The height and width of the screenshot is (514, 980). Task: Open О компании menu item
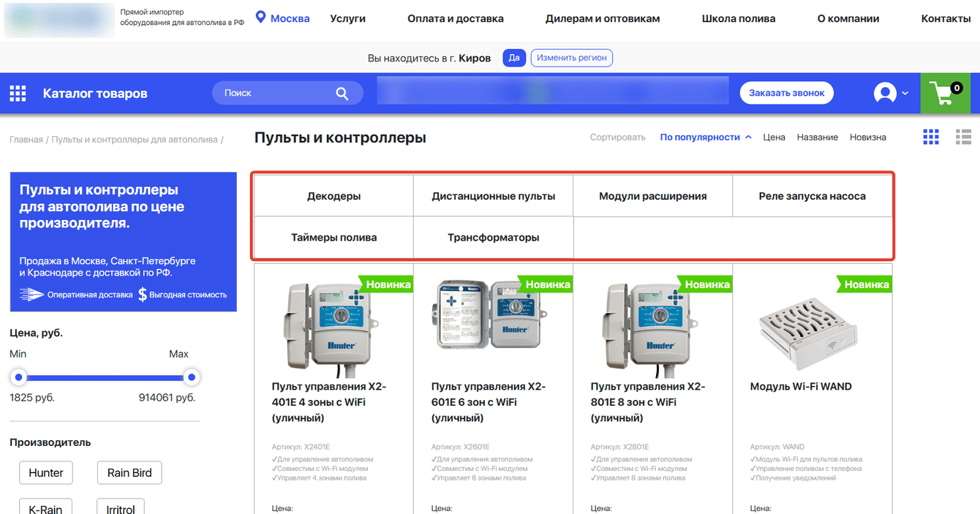click(848, 18)
